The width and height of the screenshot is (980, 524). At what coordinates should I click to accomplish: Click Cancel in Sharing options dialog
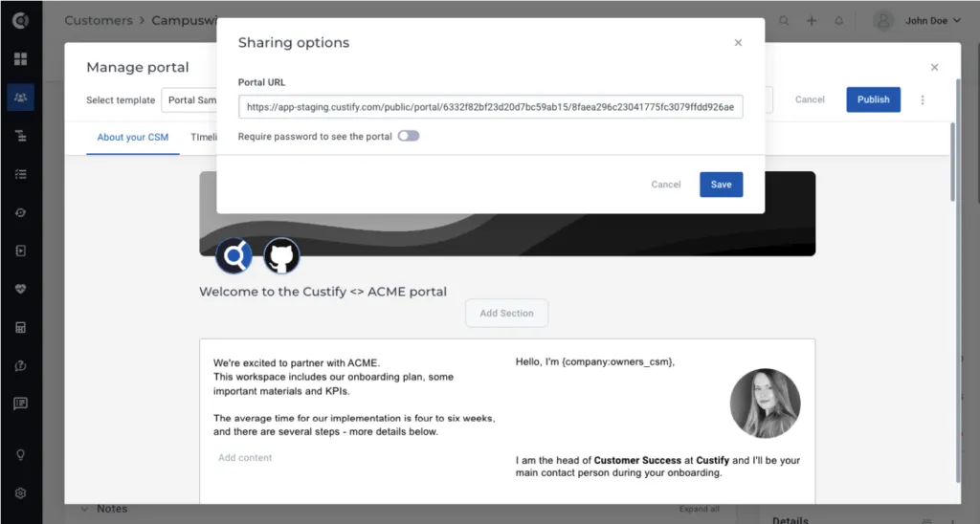pos(666,185)
